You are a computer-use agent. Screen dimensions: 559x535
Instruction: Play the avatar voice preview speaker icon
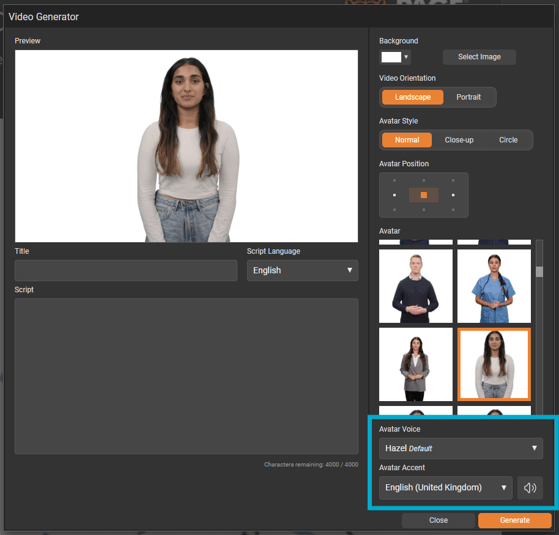(530, 487)
